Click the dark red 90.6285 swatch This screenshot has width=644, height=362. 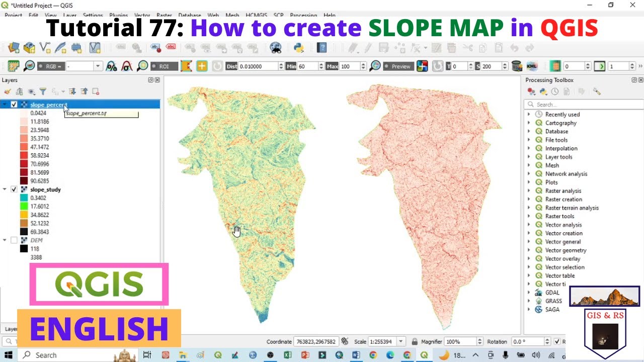click(24, 181)
